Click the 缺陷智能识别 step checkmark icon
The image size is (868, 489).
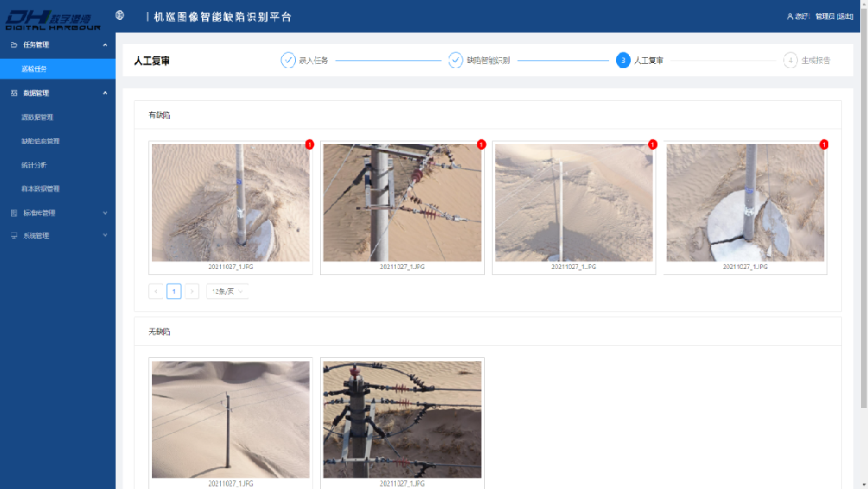pyautogui.click(x=456, y=60)
